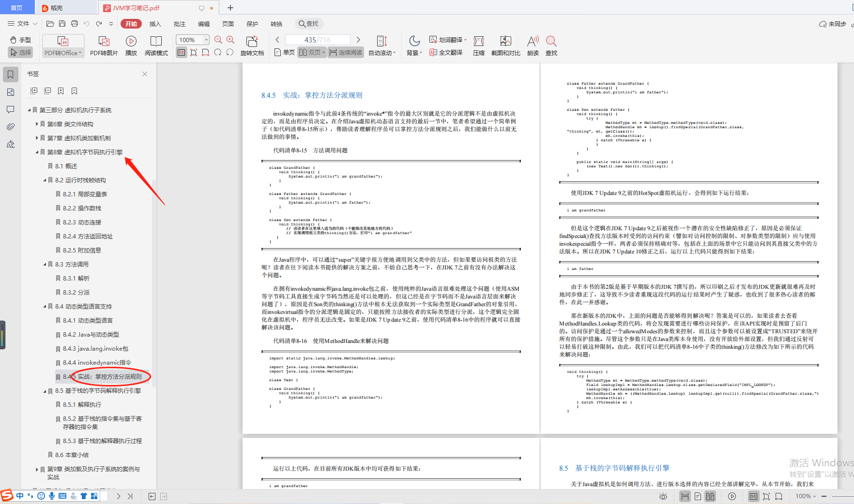The image size is (854, 504).
Task: Enter 阅读模式 reading mode
Action: tap(156, 46)
